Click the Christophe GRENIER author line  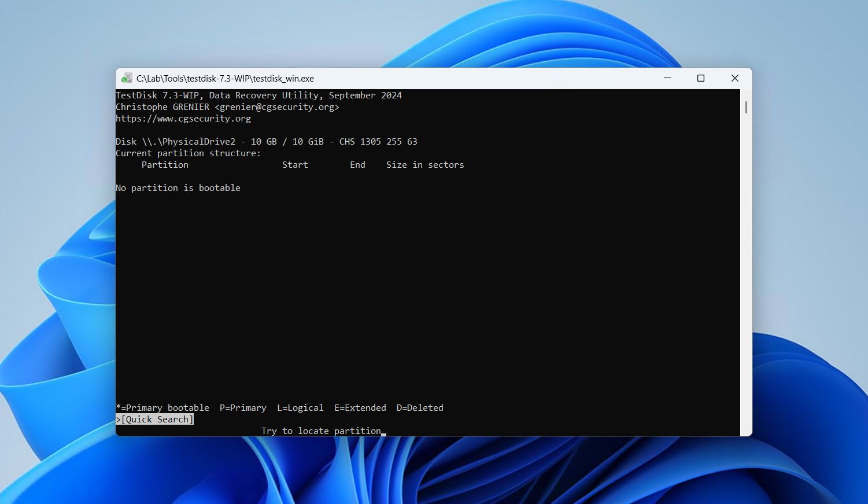pos(227,107)
